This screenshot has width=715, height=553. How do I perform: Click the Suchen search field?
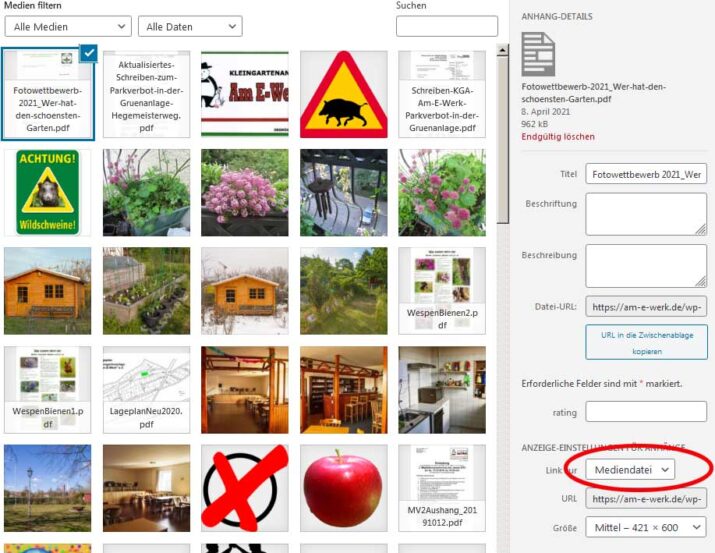click(447, 26)
